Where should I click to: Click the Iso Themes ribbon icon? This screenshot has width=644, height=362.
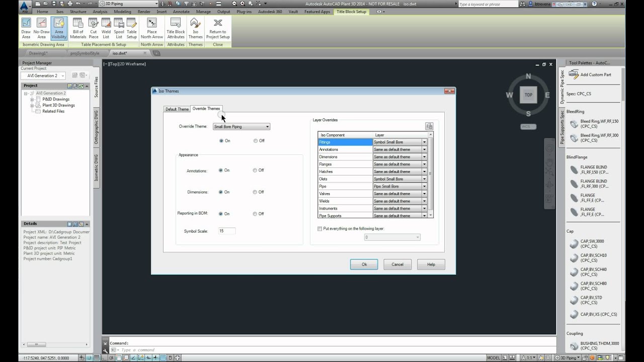[x=195, y=28]
